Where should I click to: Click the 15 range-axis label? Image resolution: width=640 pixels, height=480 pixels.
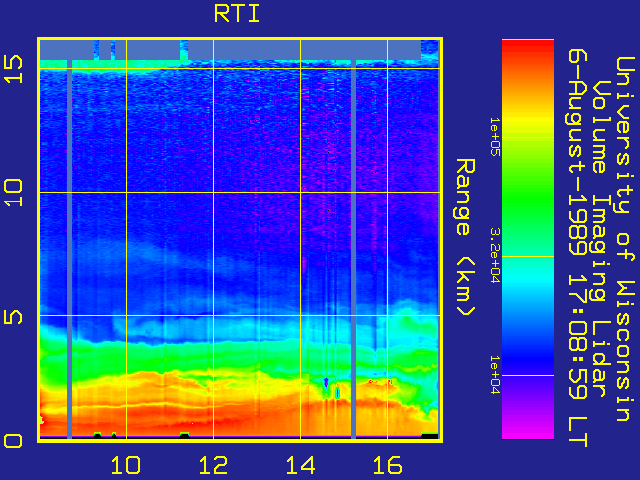[13, 69]
